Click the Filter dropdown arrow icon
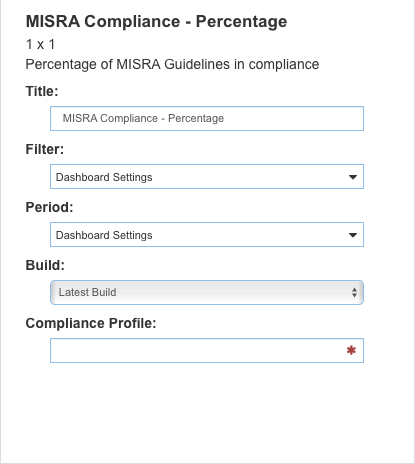 (x=353, y=177)
